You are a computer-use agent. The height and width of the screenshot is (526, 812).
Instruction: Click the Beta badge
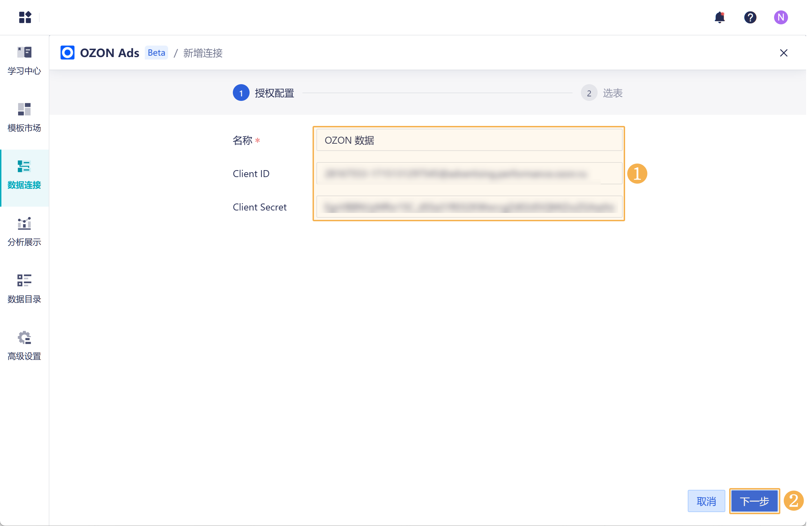156,53
